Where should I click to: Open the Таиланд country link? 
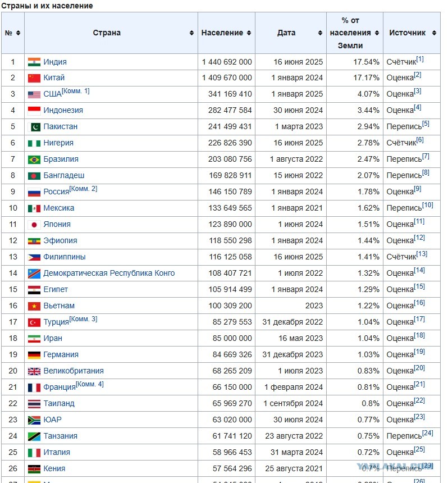point(59,403)
